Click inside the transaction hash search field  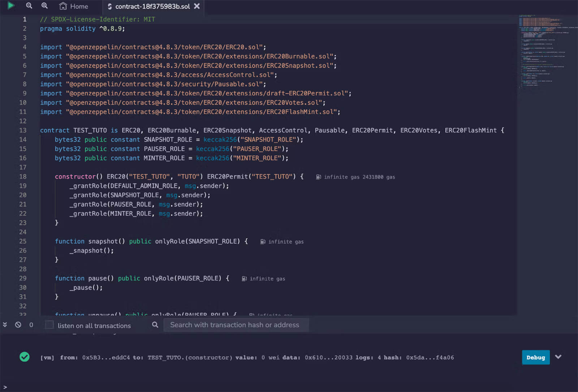pyautogui.click(x=237, y=325)
